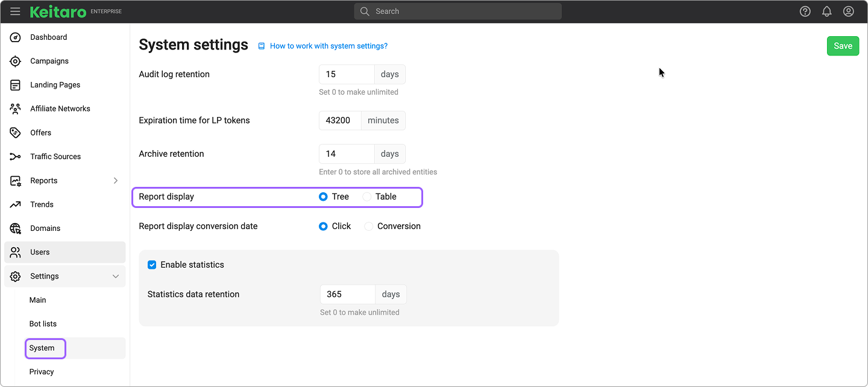
Task: Uncheck the Enable statistics checkbox
Action: (x=152, y=265)
